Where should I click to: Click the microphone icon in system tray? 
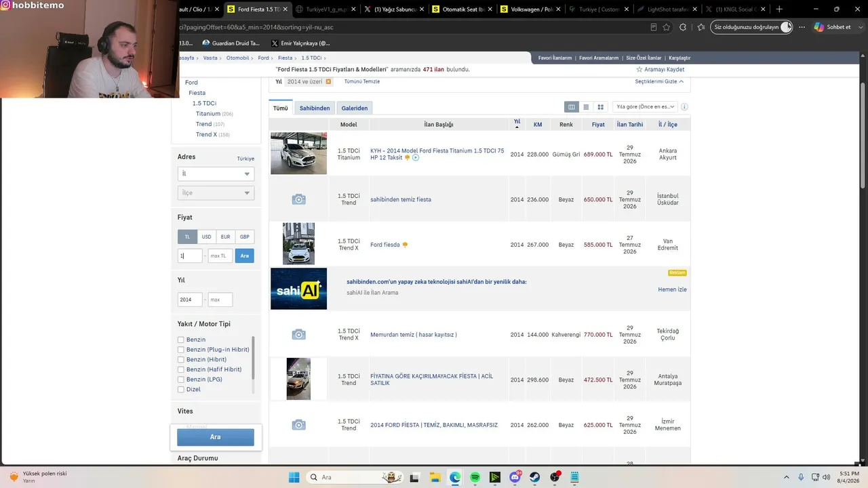801,477
